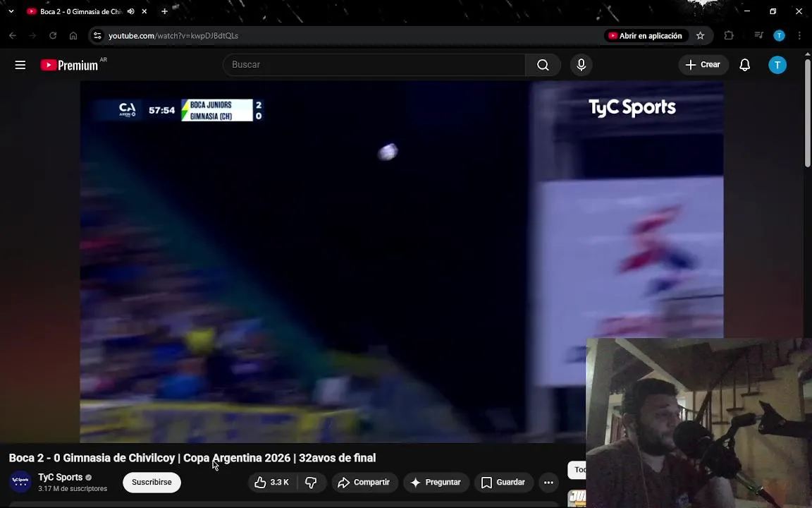Open browser three-dot menu
Screen dimensions: 812x508
pos(799,36)
